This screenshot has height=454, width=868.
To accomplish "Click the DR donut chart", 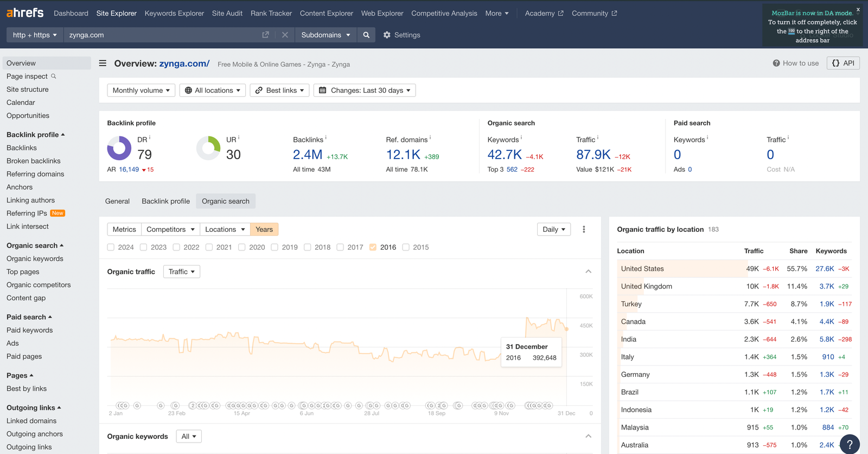I will pyautogui.click(x=119, y=148).
